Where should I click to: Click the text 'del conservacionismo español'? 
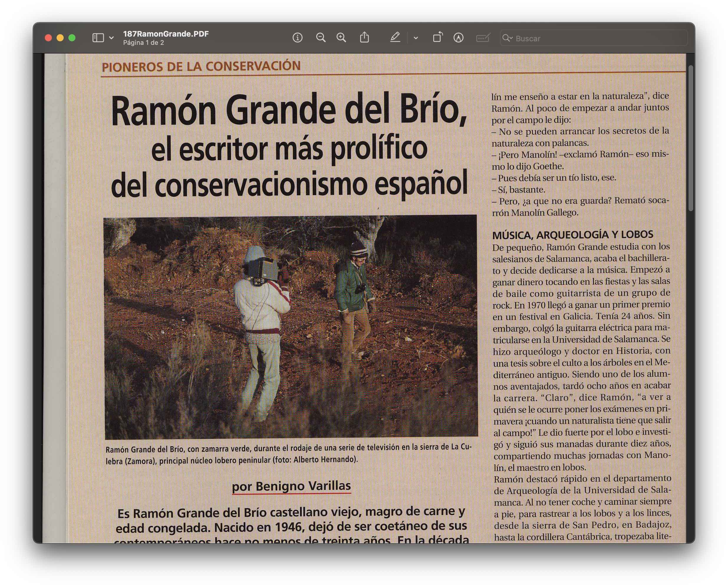tap(289, 185)
